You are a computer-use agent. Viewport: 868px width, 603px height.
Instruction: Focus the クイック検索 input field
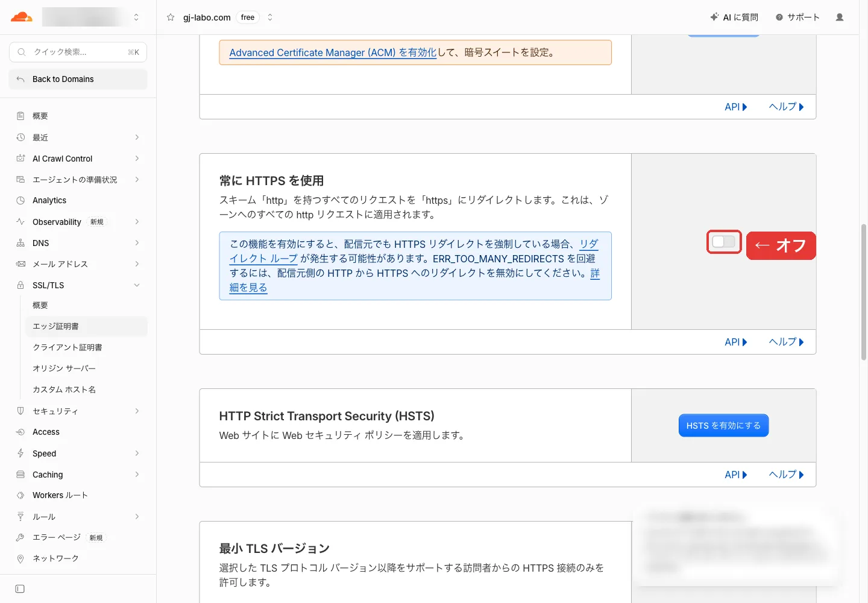point(78,52)
